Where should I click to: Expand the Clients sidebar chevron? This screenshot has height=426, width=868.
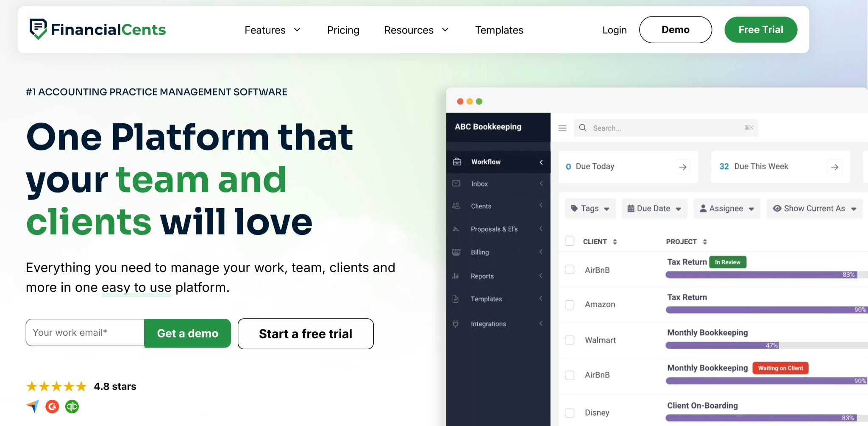click(541, 206)
